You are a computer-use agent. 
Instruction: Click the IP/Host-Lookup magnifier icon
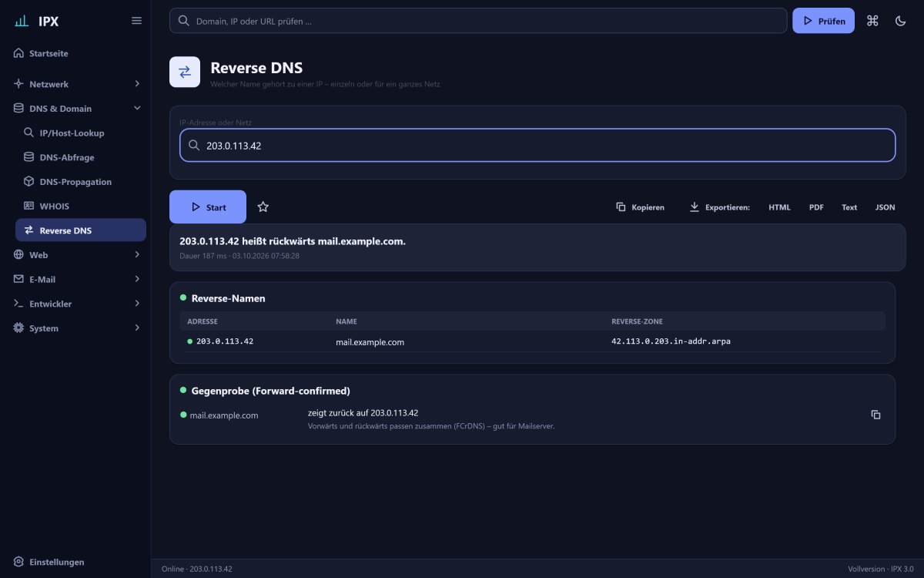point(29,133)
